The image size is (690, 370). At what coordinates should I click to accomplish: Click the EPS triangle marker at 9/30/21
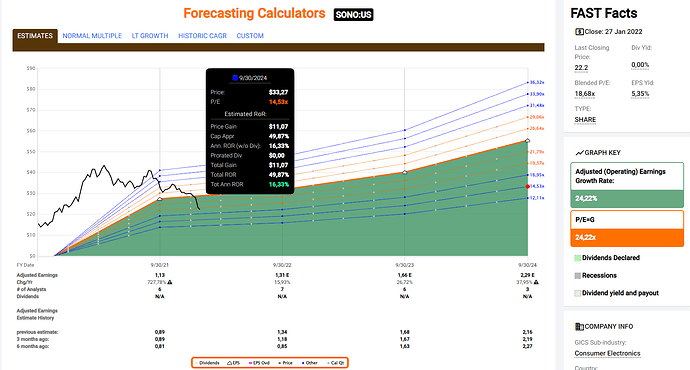[160, 199]
